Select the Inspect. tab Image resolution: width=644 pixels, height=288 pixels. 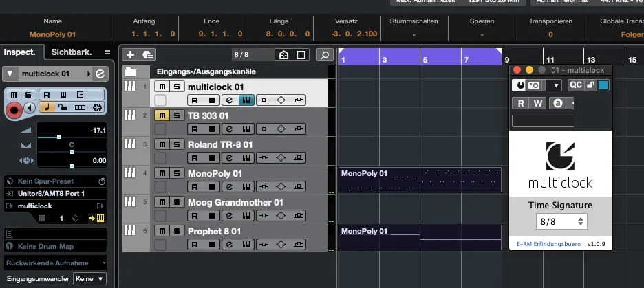20,52
